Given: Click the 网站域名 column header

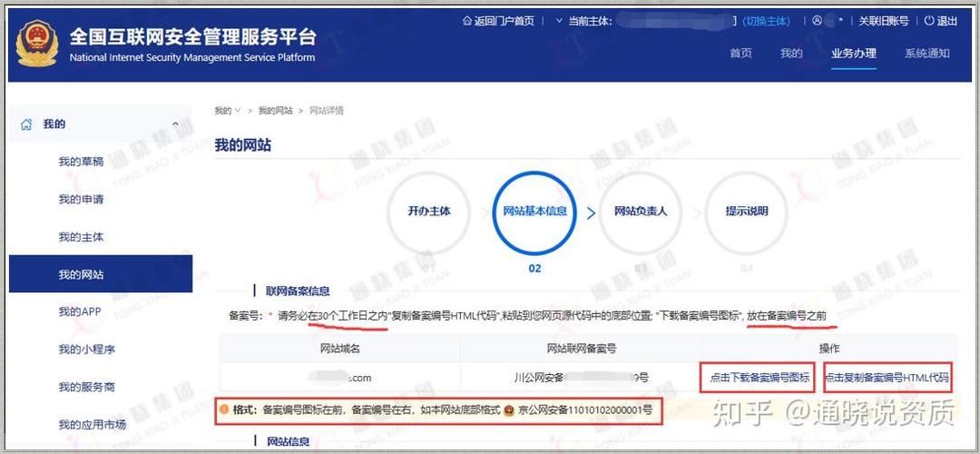Looking at the screenshot, I should click(x=339, y=349).
